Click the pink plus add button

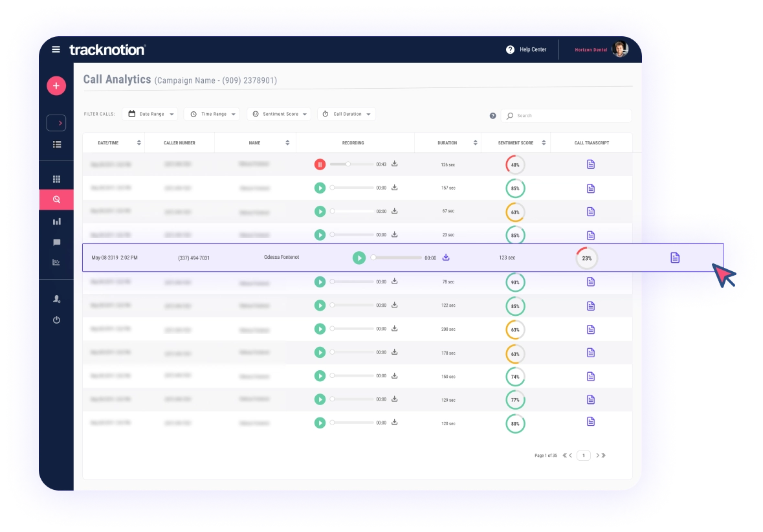coord(56,85)
